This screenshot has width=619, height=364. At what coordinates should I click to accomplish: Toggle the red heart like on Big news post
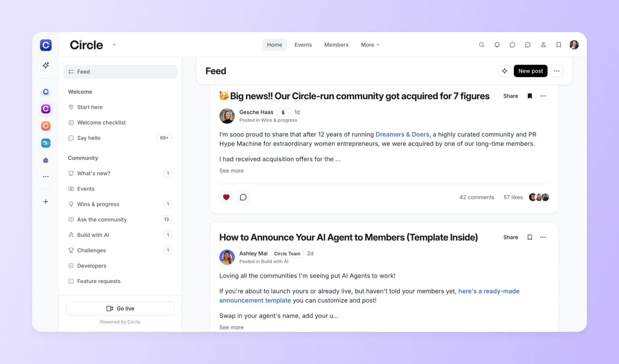pyautogui.click(x=226, y=197)
